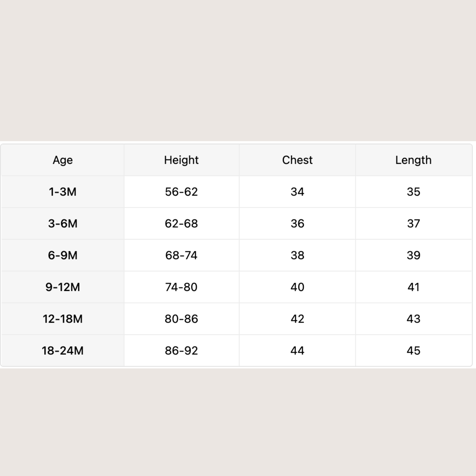Click the 68-74 height cell

coord(181,255)
